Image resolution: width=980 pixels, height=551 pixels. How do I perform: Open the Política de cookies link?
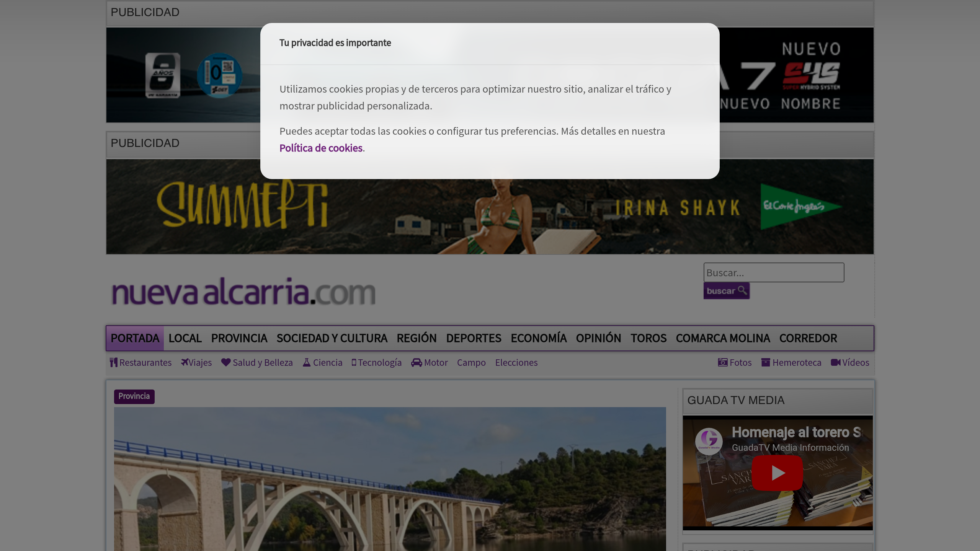pyautogui.click(x=321, y=148)
